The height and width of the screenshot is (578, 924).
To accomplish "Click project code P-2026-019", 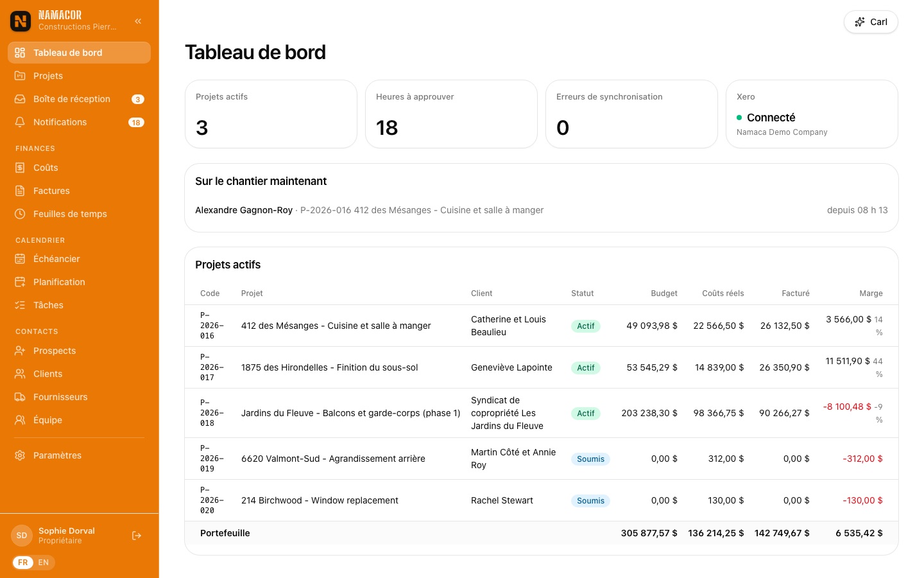I will point(212,459).
